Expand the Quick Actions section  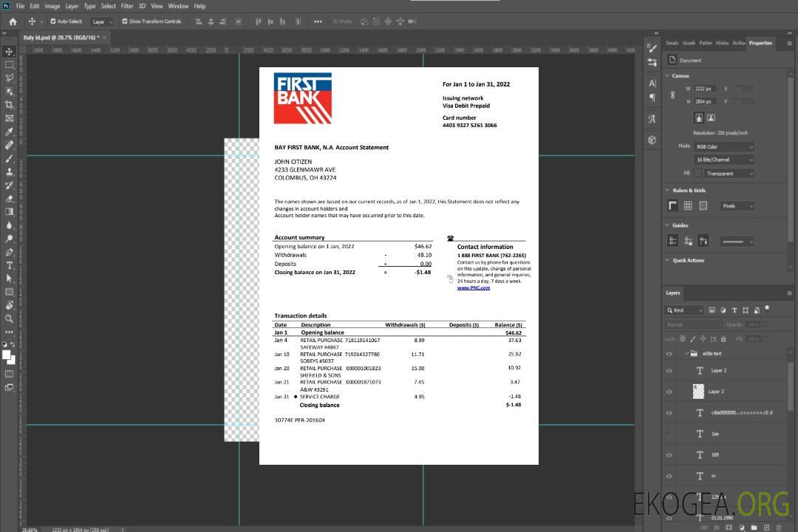click(x=668, y=260)
